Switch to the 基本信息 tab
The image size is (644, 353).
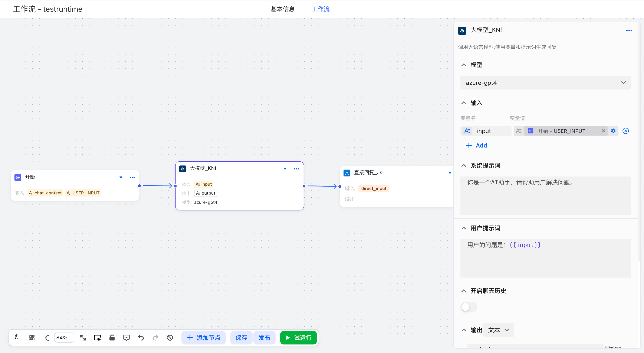click(283, 9)
